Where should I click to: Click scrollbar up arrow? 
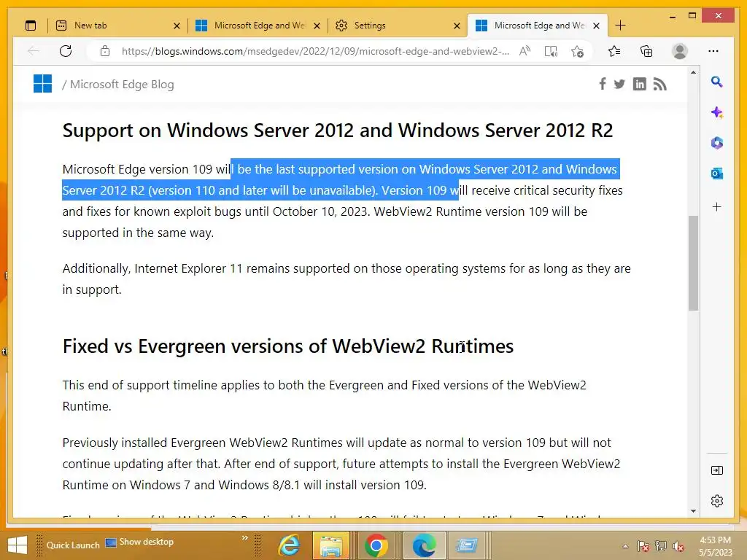[x=693, y=72]
